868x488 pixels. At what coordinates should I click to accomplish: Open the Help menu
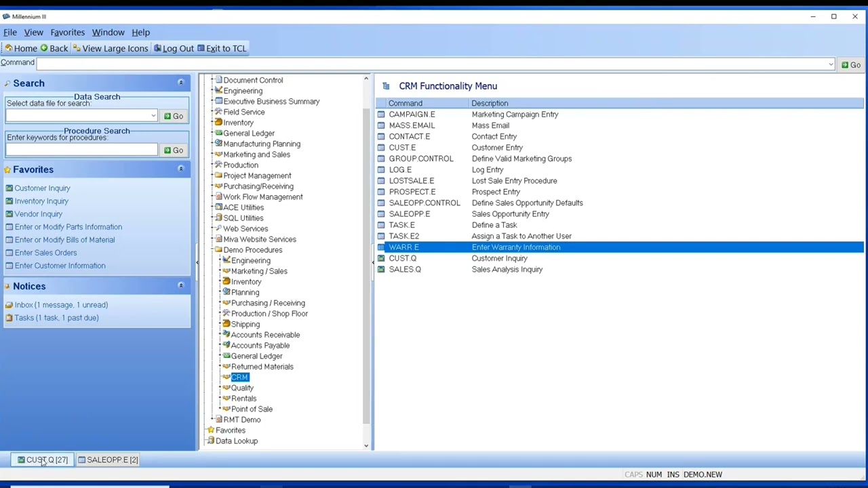click(x=140, y=32)
